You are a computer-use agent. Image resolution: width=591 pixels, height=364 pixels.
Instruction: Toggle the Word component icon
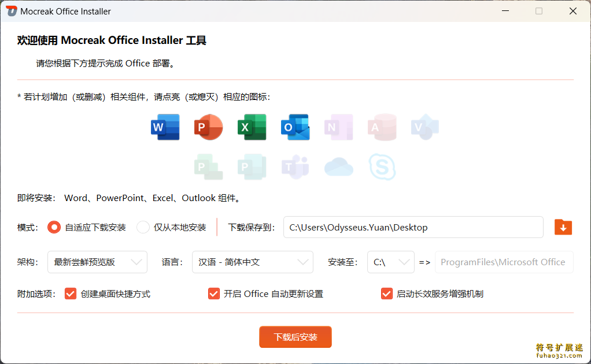[x=165, y=127]
